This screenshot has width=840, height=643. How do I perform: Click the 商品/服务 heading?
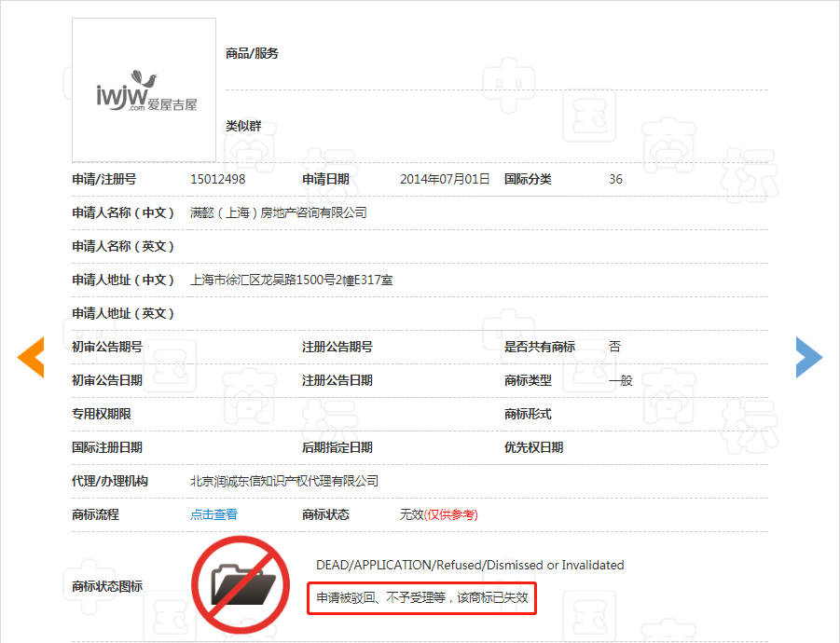(x=252, y=53)
